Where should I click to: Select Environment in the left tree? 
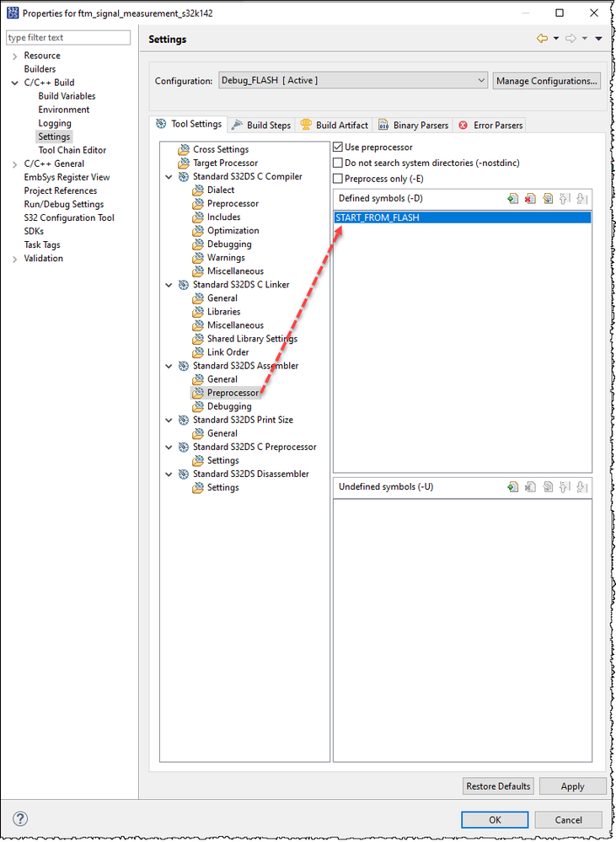coord(64,110)
